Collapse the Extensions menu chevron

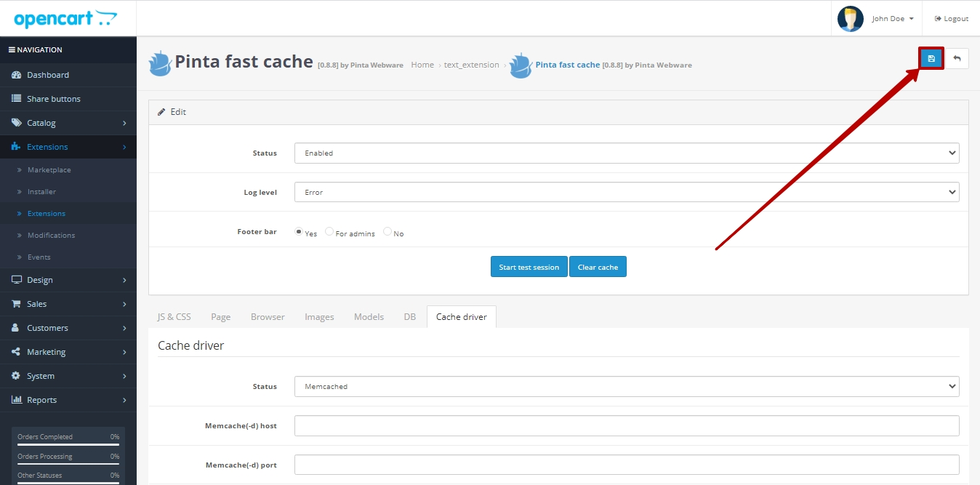[x=124, y=147]
